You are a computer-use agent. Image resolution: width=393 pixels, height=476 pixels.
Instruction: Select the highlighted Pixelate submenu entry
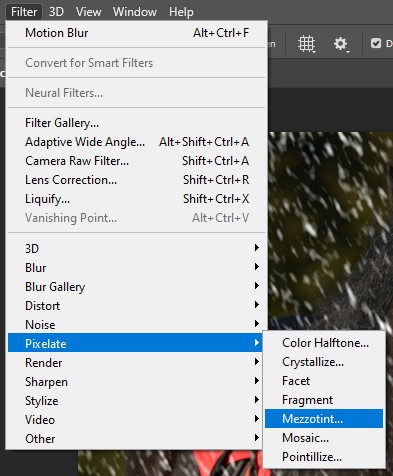(x=135, y=344)
